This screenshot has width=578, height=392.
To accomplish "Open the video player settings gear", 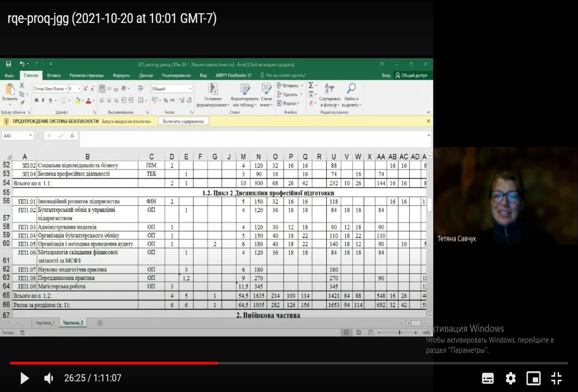I will [511, 378].
